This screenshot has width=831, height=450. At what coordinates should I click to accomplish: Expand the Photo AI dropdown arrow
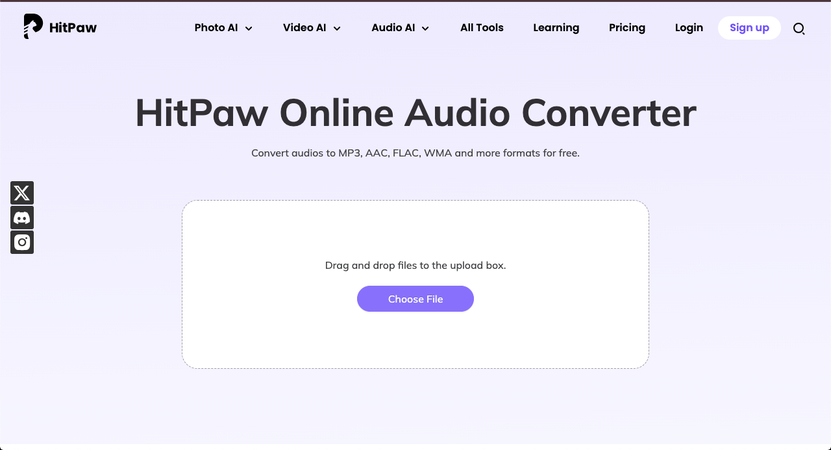coord(249,29)
